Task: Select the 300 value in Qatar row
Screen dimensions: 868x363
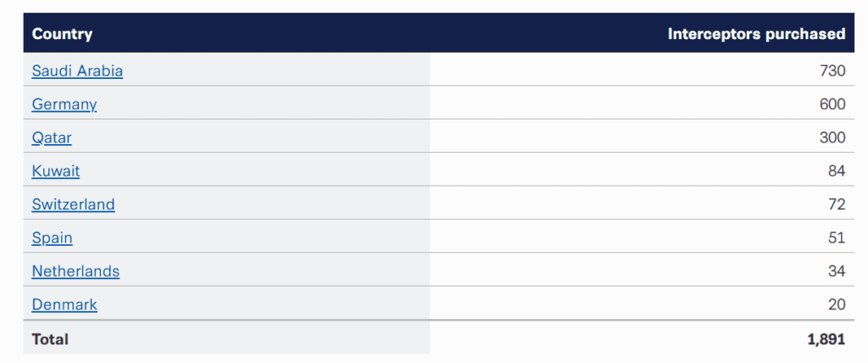Action: pyautogui.click(x=832, y=137)
